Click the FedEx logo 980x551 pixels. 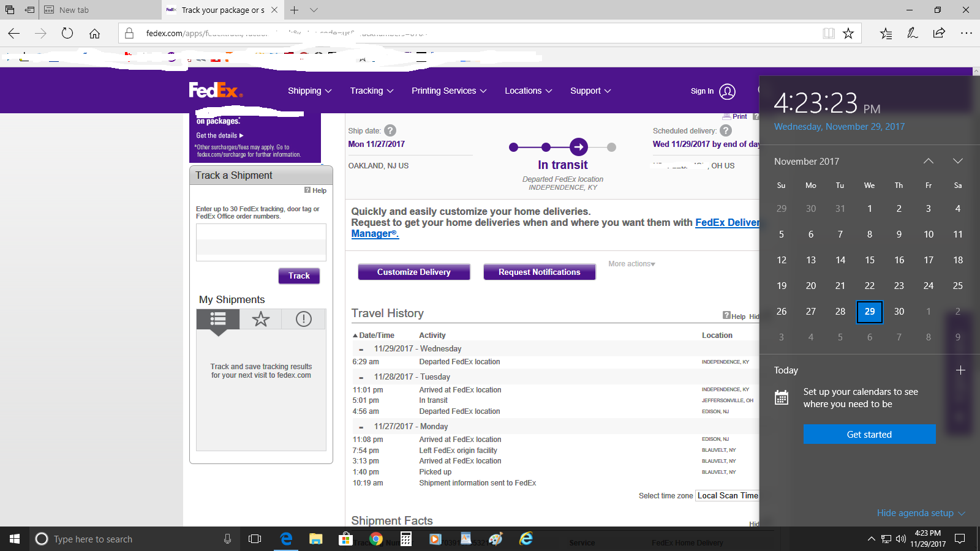coord(216,91)
